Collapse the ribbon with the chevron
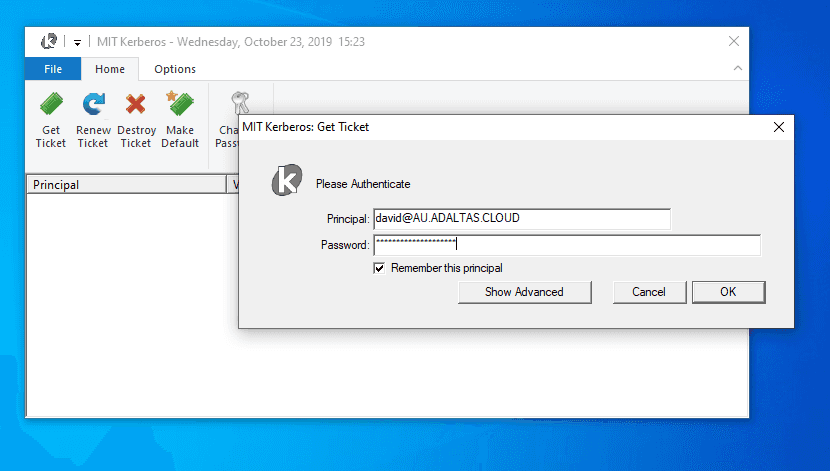 [737, 68]
